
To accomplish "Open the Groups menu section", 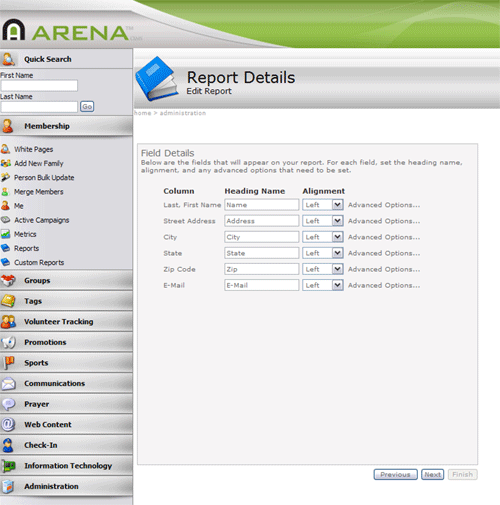I will click(x=66, y=280).
